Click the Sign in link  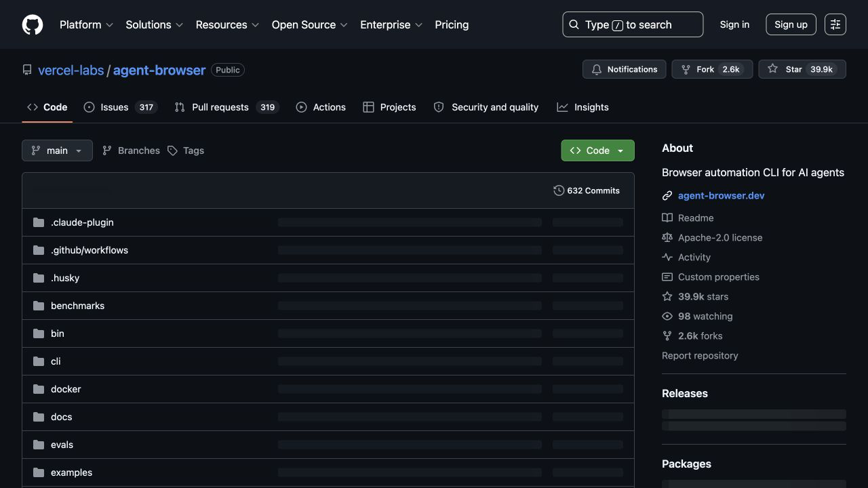(734, 24)
